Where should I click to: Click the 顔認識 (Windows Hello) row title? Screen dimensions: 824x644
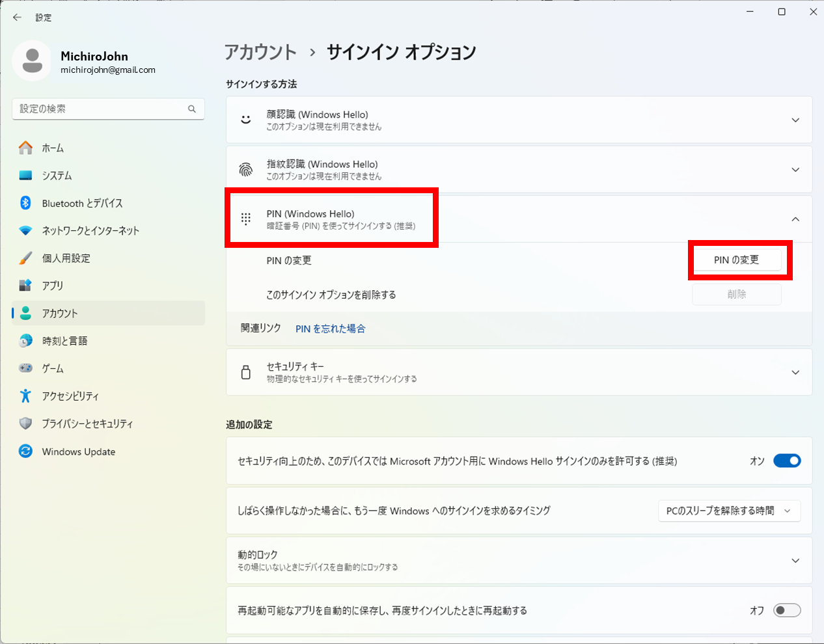317,114
